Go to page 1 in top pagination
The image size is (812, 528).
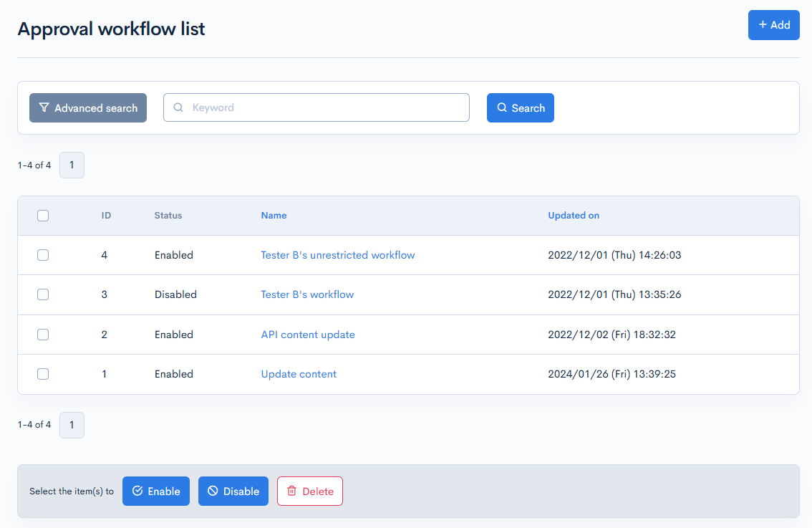(x=72, y=165)
